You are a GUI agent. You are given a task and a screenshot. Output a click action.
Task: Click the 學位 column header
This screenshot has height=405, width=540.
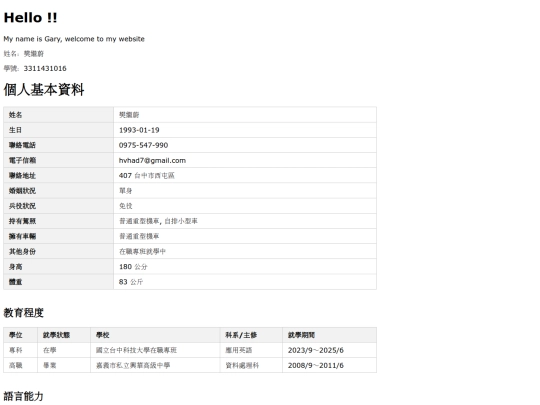(15, 335)
